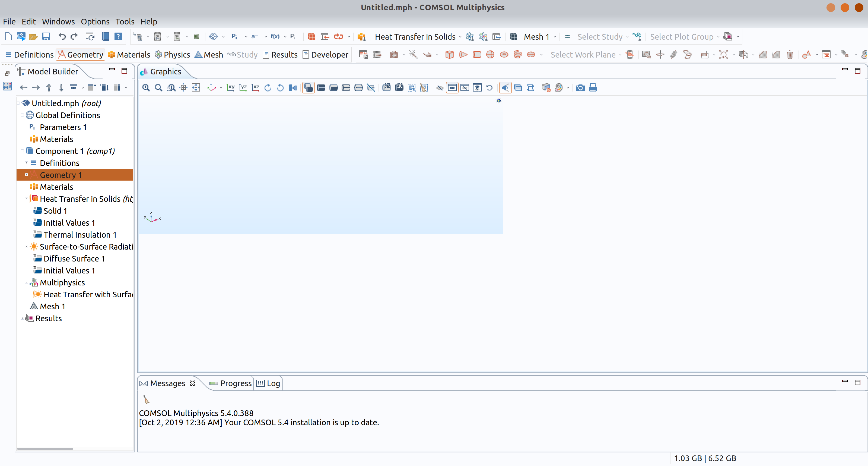The height and width of the screenshot is (466, 868).
Task: Open the Physics toolbar button
Action: [x=172, y=55]
